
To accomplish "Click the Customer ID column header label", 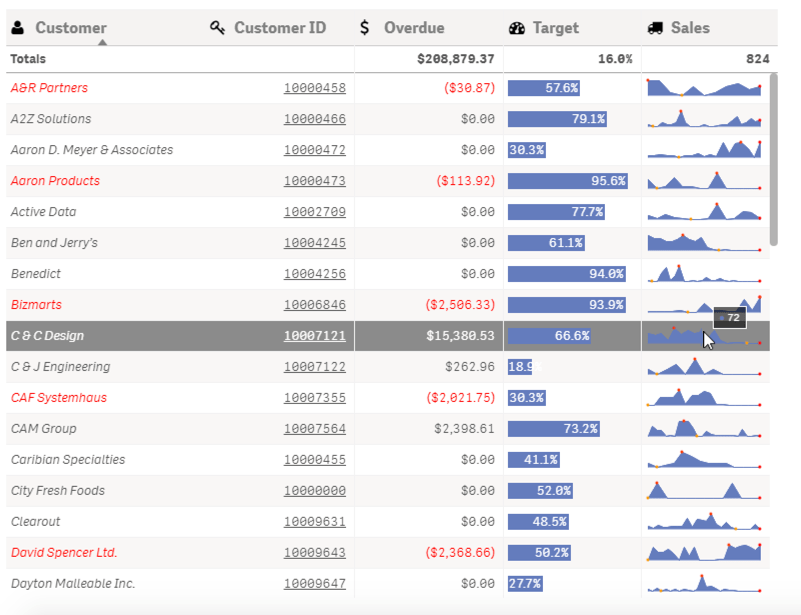I will pos(280,28).
